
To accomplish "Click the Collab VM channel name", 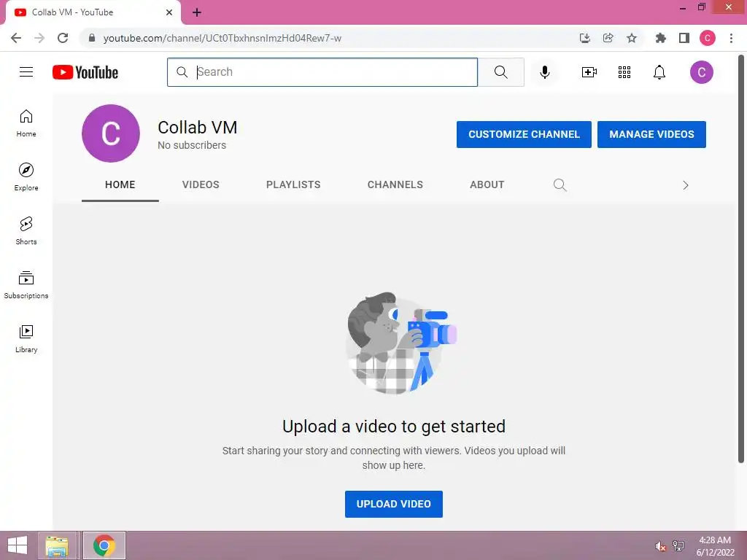I will click(x=197, y=127).
